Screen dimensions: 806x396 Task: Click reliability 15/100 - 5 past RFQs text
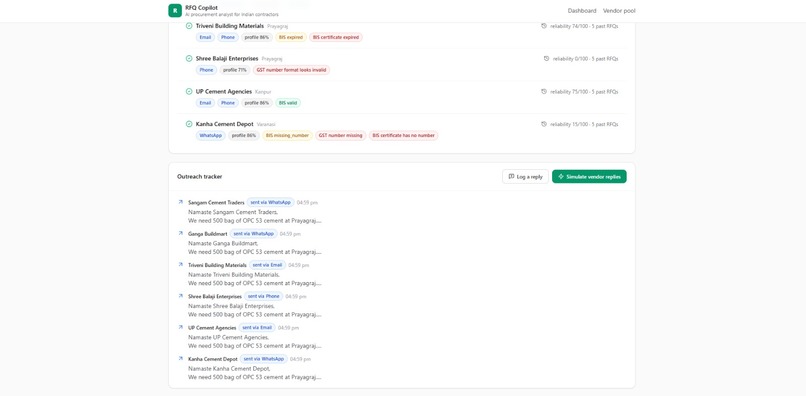tap(584, 124)
